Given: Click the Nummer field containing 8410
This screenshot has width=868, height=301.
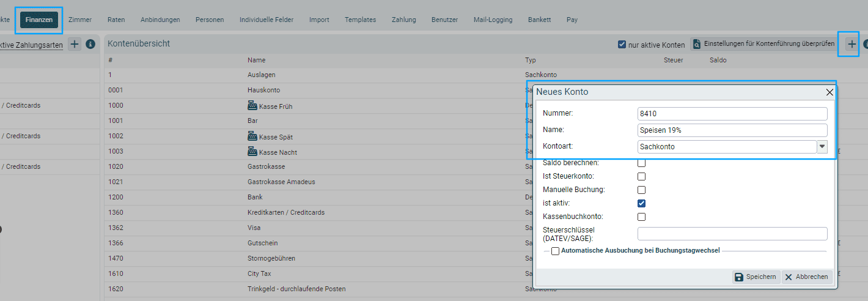Looking at the screenshot, I should (732, 114).
